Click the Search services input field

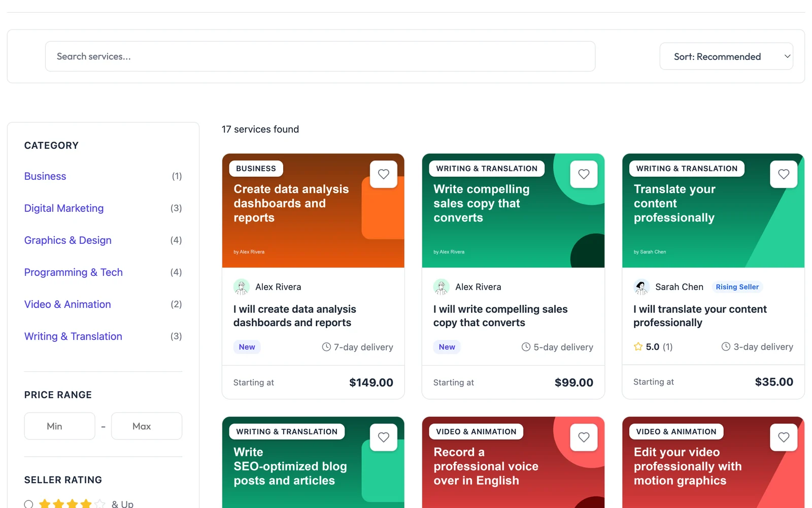point(320,56)
